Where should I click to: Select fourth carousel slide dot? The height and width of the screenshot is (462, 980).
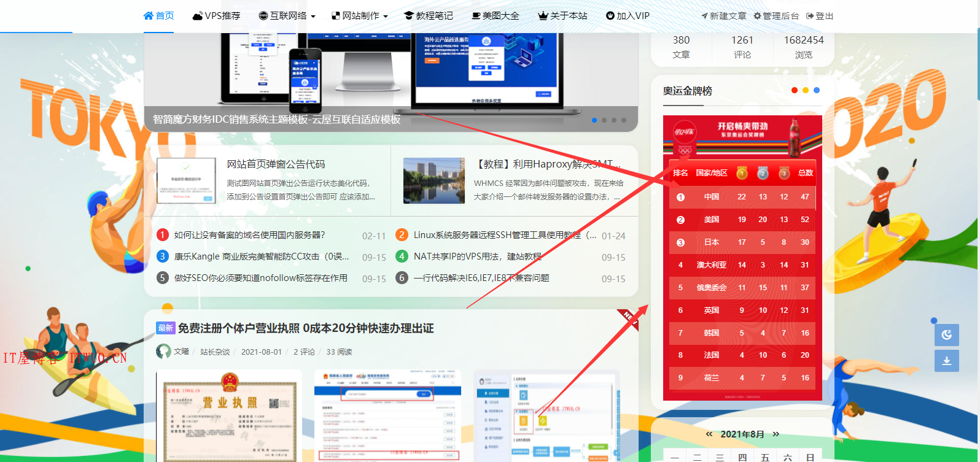pos(624,120)
